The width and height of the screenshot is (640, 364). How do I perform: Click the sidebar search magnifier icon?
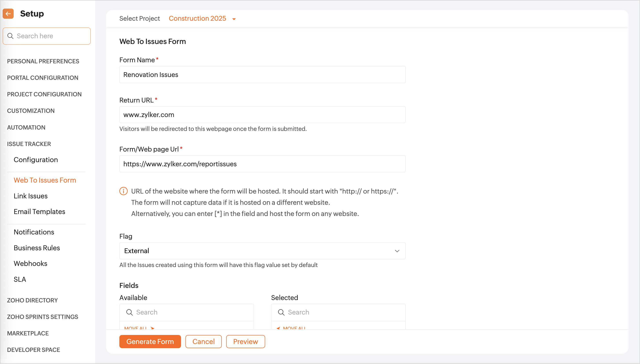[x=10, y=36]
